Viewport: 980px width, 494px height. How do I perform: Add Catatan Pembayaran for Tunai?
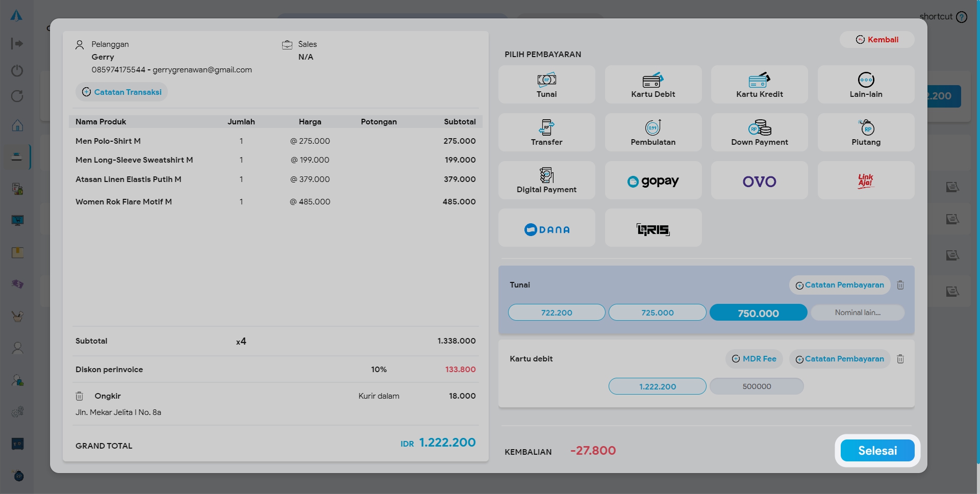click(839, 285)
